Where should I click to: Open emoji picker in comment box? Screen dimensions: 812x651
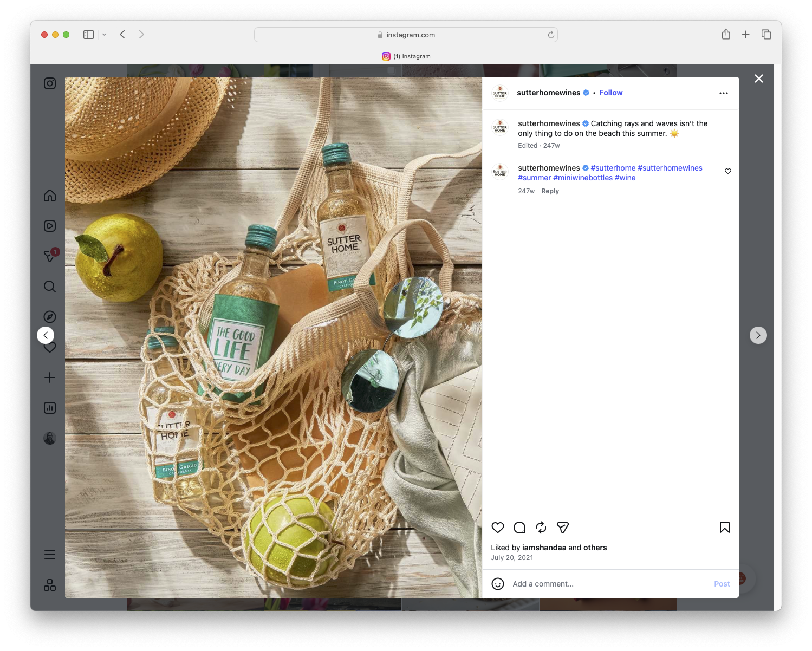coord(498,584)
